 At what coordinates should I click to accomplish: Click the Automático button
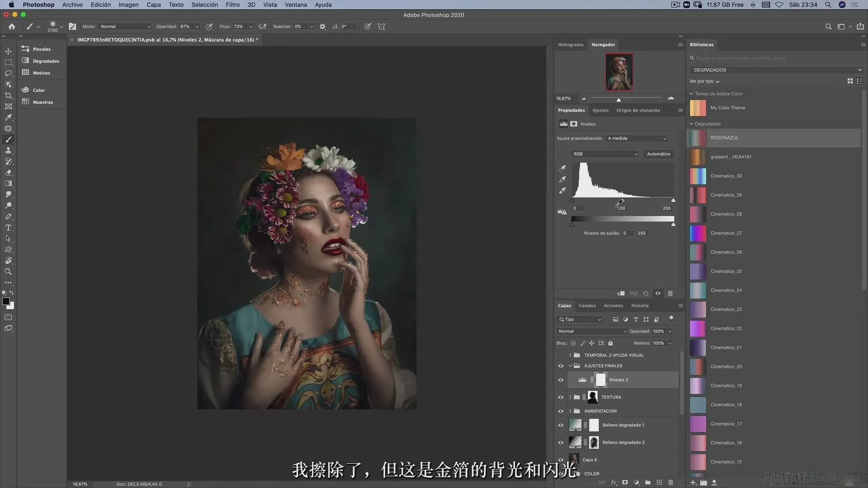pos(658,154)
